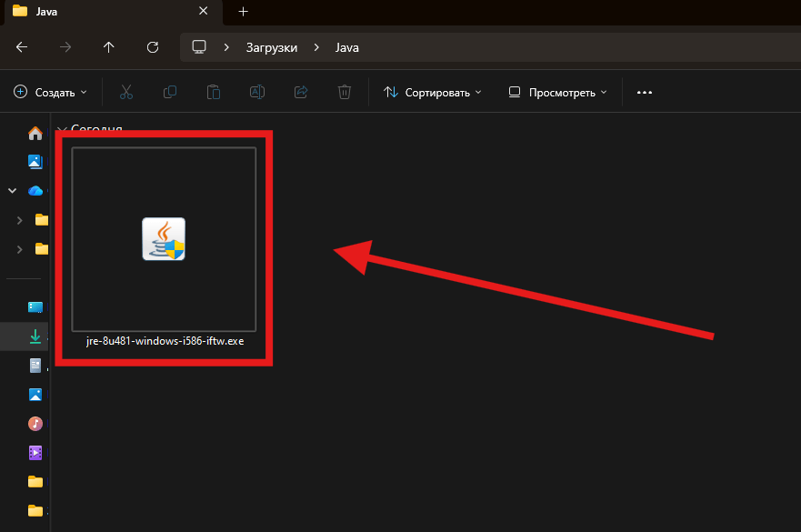801x532 pixels.
Task: Click the Cut scissors icon
Action: coord(126,92)
